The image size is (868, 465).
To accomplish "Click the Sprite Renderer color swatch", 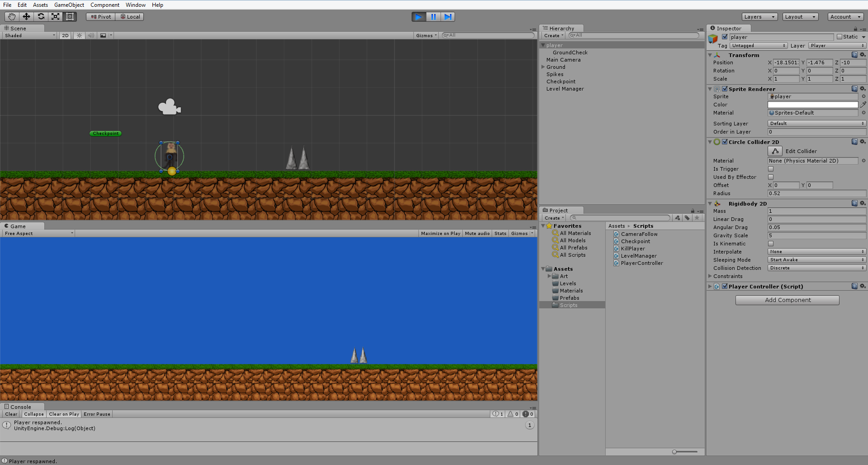I will click(x=813, y=105).
